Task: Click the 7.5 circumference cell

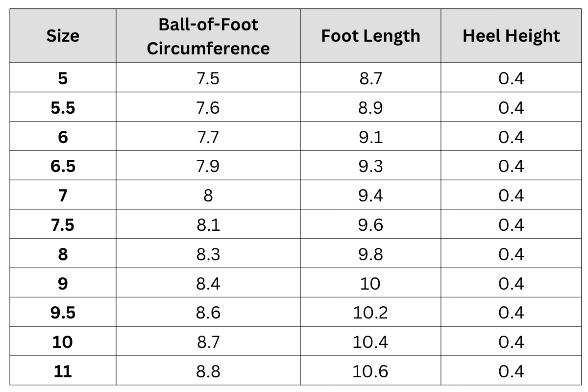Action: 208,78
